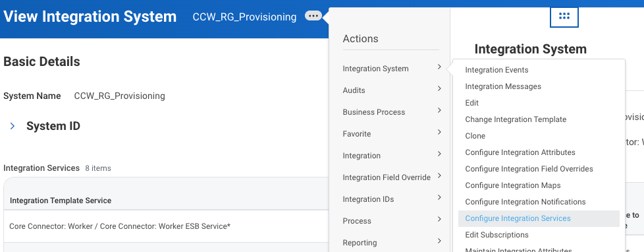This screenshot has width=644, height=252.
Task: Click chevron next to Business Process
Action: [x=439, y=110]
